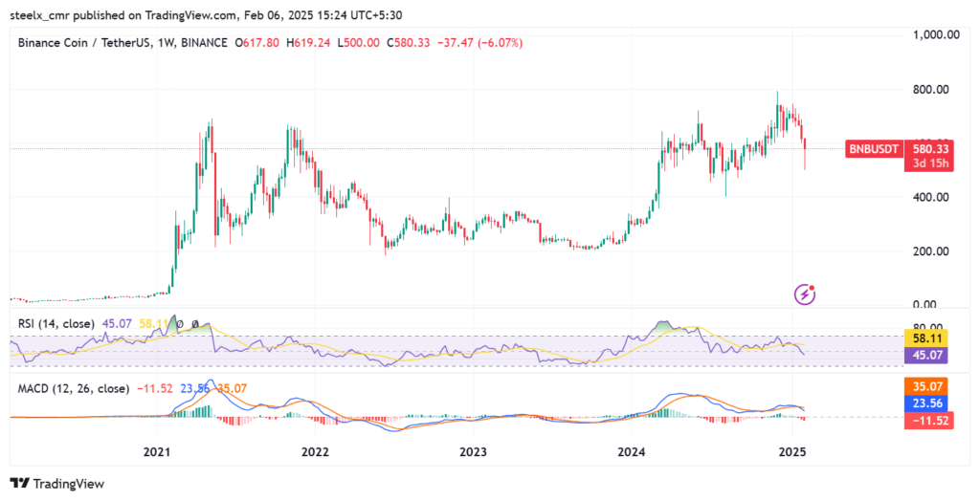Image resolution: width=980 pixels, height=501 pixels.
Task: Click the purple lightning flash icon
Action: pyautogui.click(x=804, y=294)
